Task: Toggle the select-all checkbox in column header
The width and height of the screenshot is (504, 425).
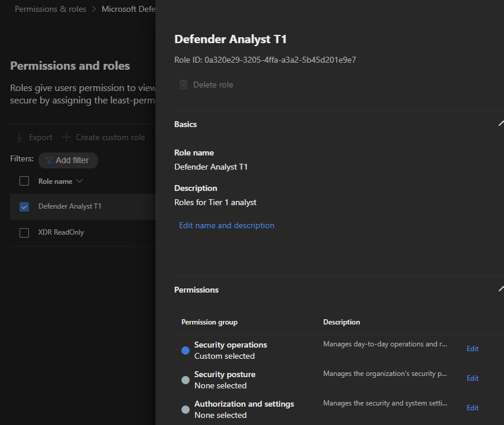Action: (x=24, y=181)
